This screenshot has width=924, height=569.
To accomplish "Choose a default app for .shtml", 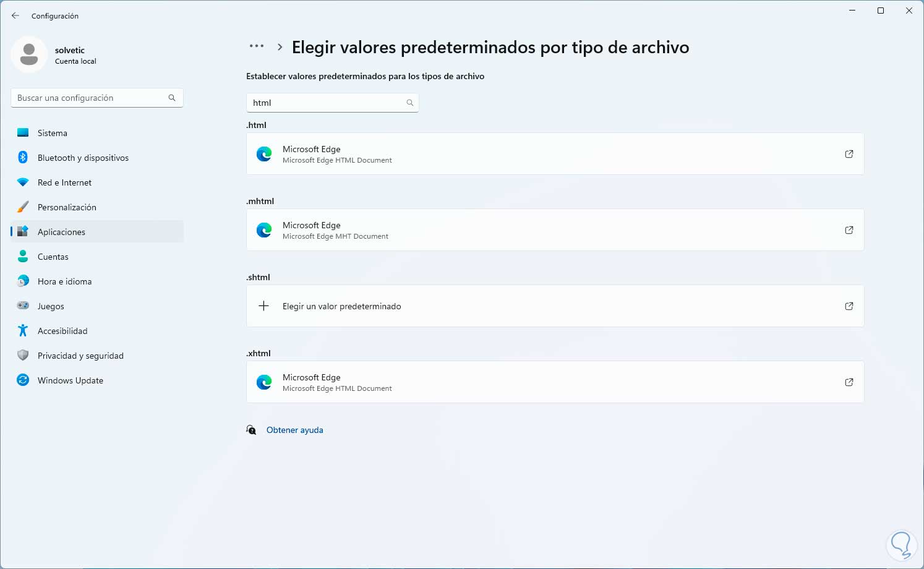I will click(555, 306).
